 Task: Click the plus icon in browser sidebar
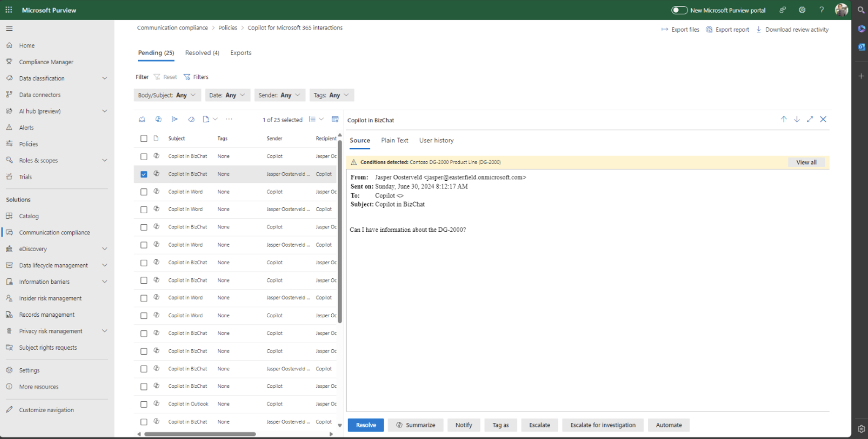861,76
